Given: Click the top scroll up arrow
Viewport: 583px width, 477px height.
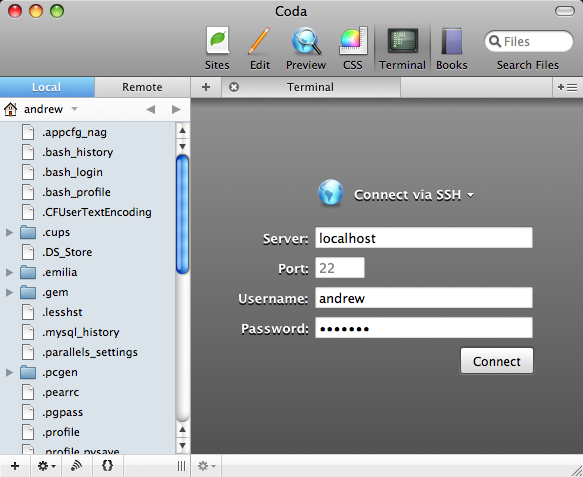Looking at the screenshot, I should [x=182, y=130].
